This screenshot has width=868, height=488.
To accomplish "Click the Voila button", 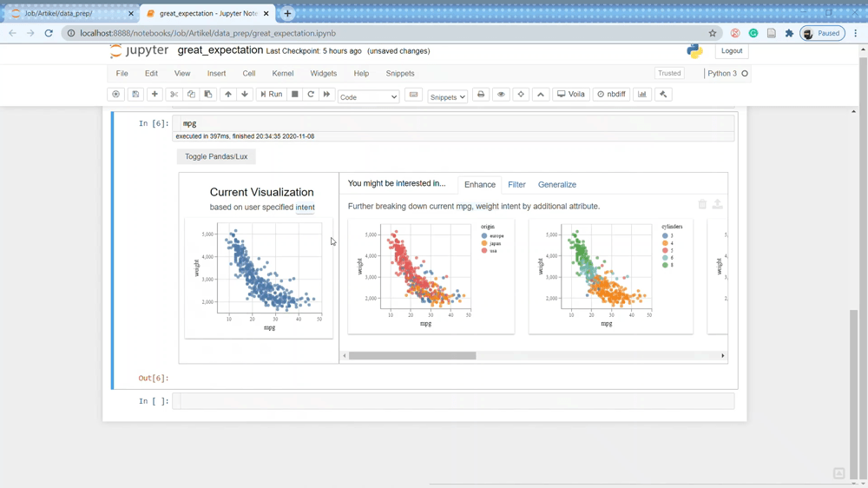I will (x=571, y=95).
